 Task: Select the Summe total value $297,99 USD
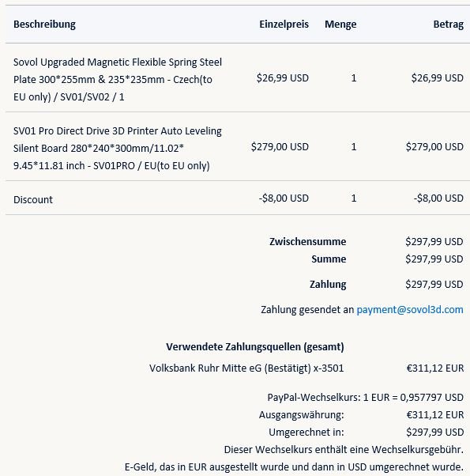[434, 259]
